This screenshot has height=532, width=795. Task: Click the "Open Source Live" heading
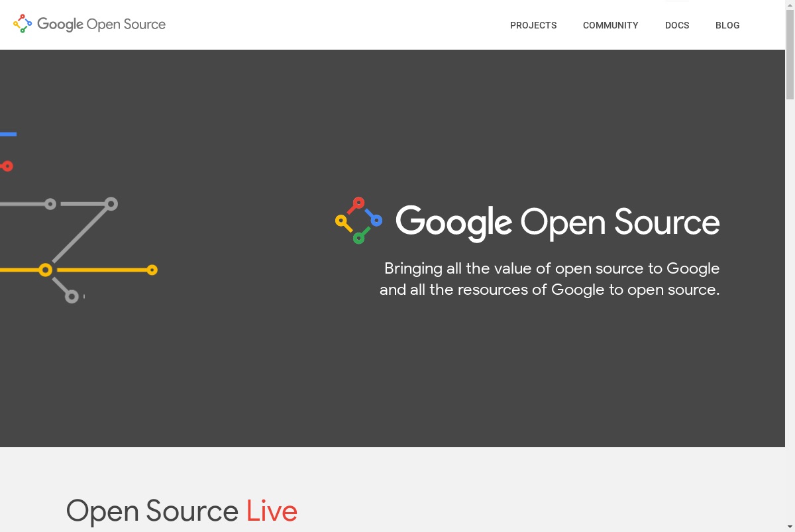click(x=182, y=511)
